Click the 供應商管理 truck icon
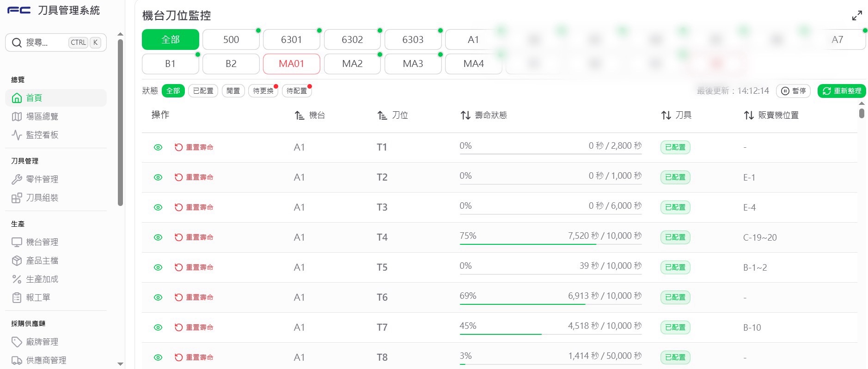Image resolution: width=868 pixels, height=369 pixels. (x=17, y=360)
